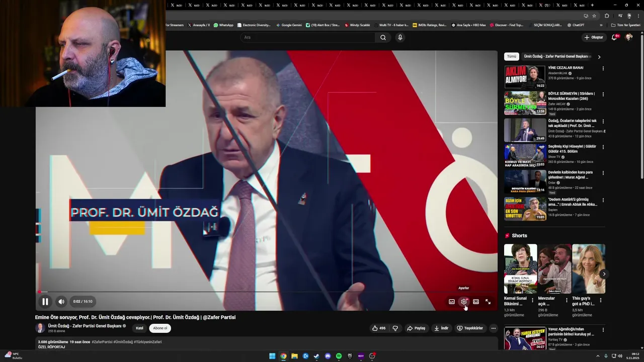Open a new browser tab with plus
Image resolution: width=644 pixels, height=362 pixels.
click(592, 5)
